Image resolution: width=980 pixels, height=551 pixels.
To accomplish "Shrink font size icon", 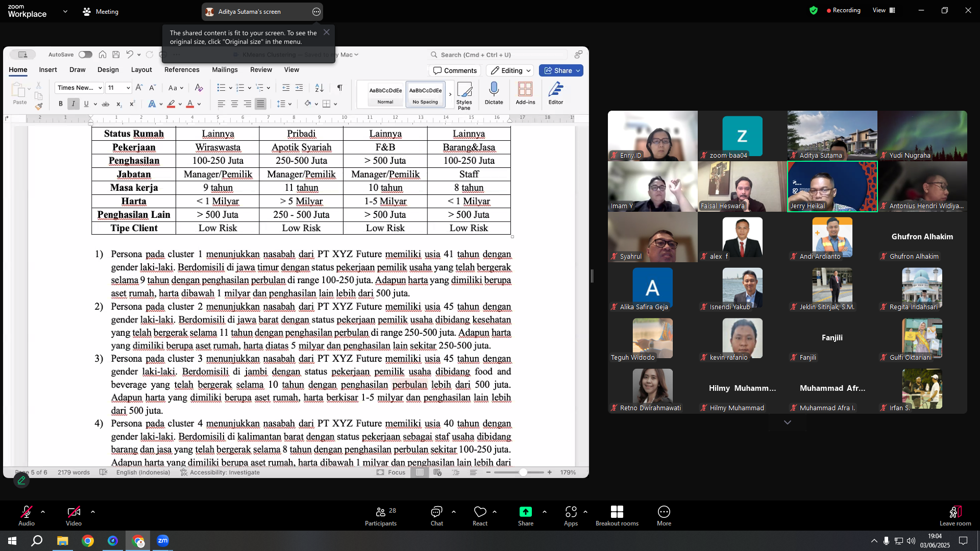I will pos(152,88).
